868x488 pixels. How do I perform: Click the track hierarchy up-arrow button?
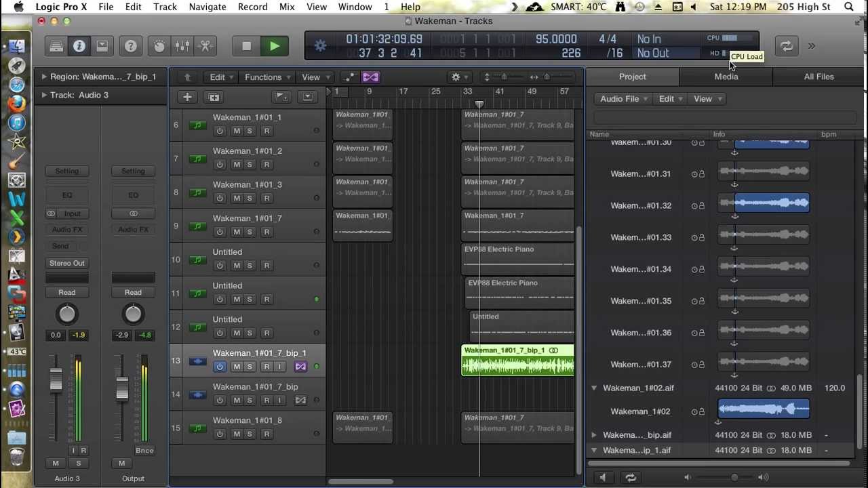point(188,77)
